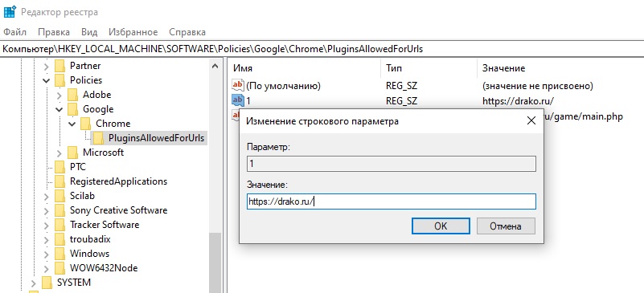644x293 pixels.
Task: Expand the Microsoft key under Policies
Action: click(59, 153)
